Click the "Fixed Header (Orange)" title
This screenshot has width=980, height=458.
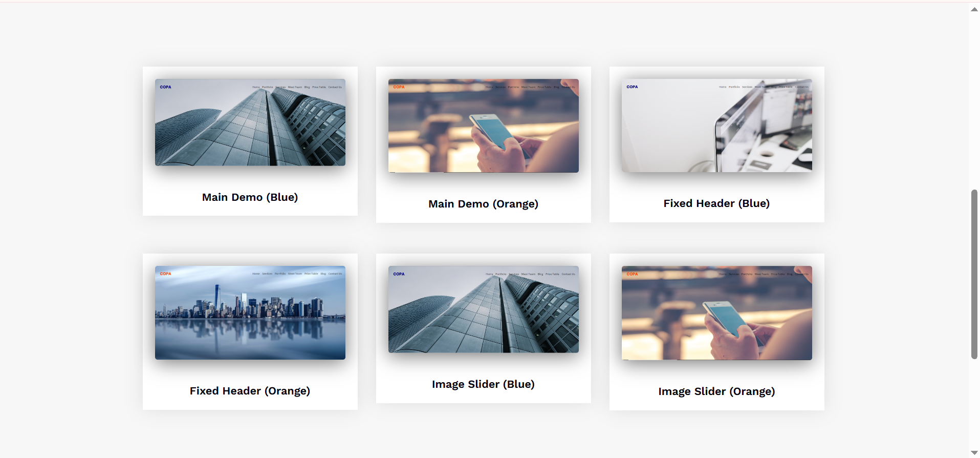[250, 391]
